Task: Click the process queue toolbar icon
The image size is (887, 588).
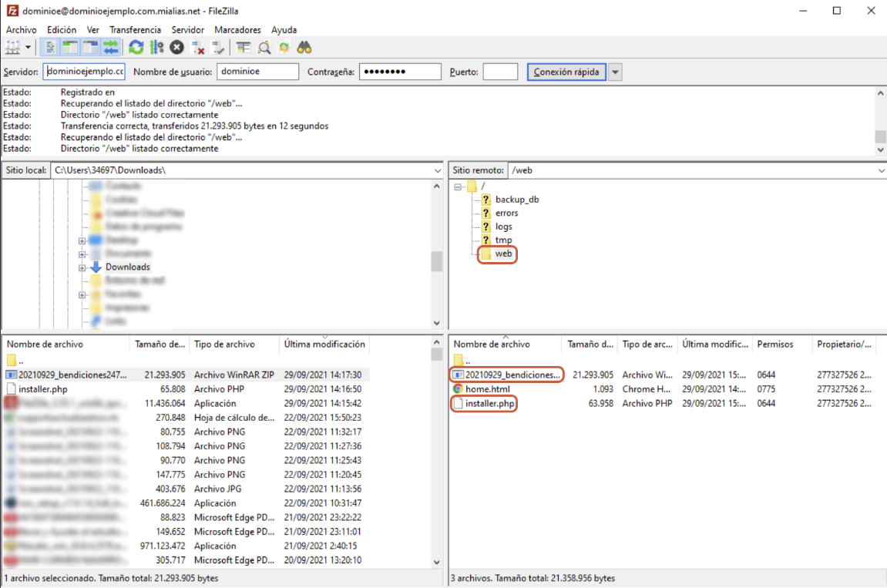Action: [157, 48]
